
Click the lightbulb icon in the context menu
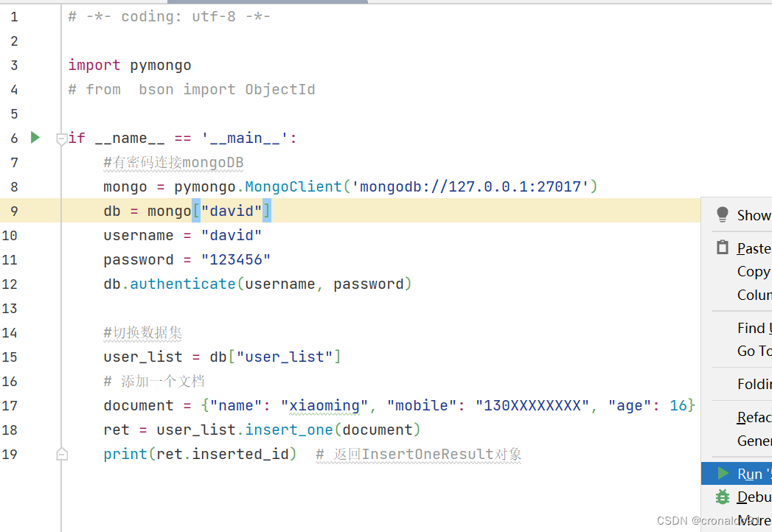coord(723,214)
